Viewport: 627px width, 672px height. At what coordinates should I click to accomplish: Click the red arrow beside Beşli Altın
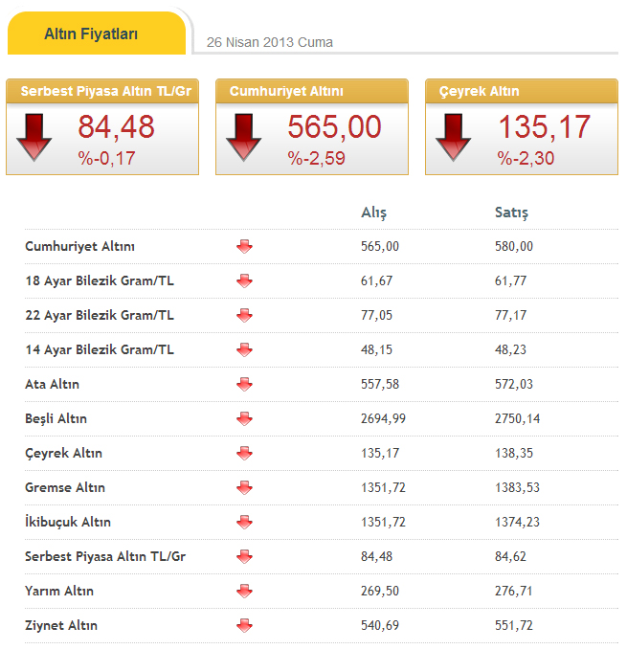(x=244, y=419)
